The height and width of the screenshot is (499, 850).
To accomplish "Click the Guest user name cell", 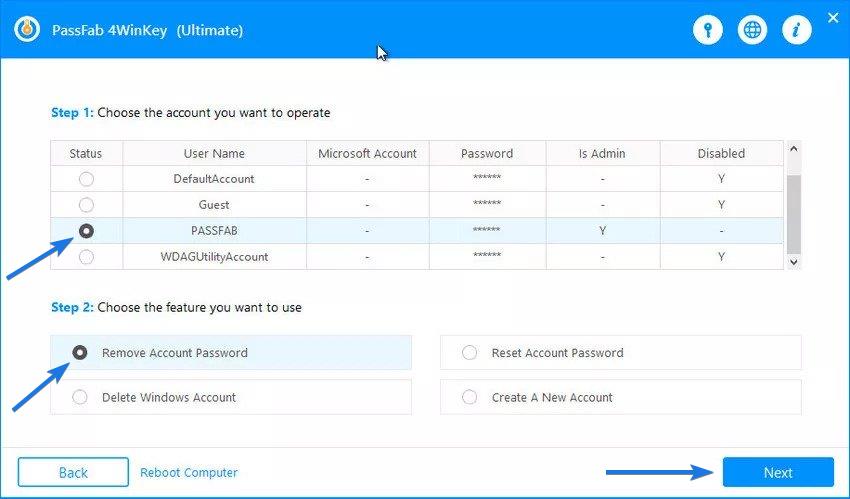I will [x=214, y=205].
